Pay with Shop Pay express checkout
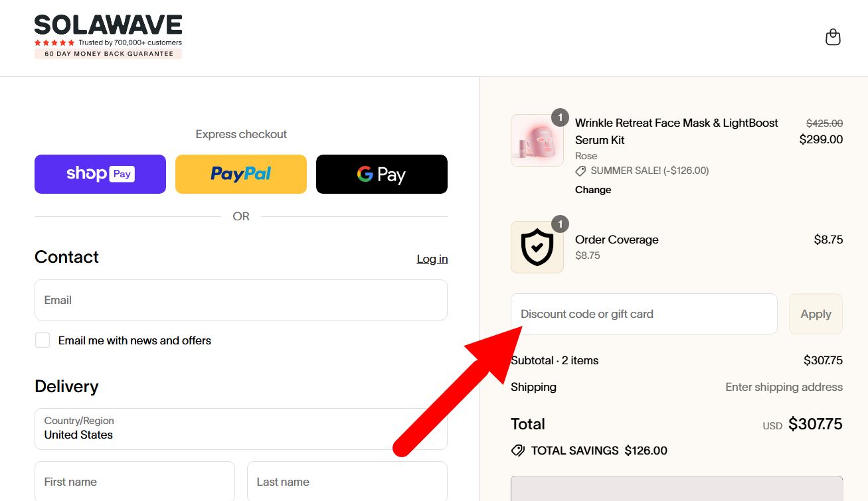 [100, 174]
